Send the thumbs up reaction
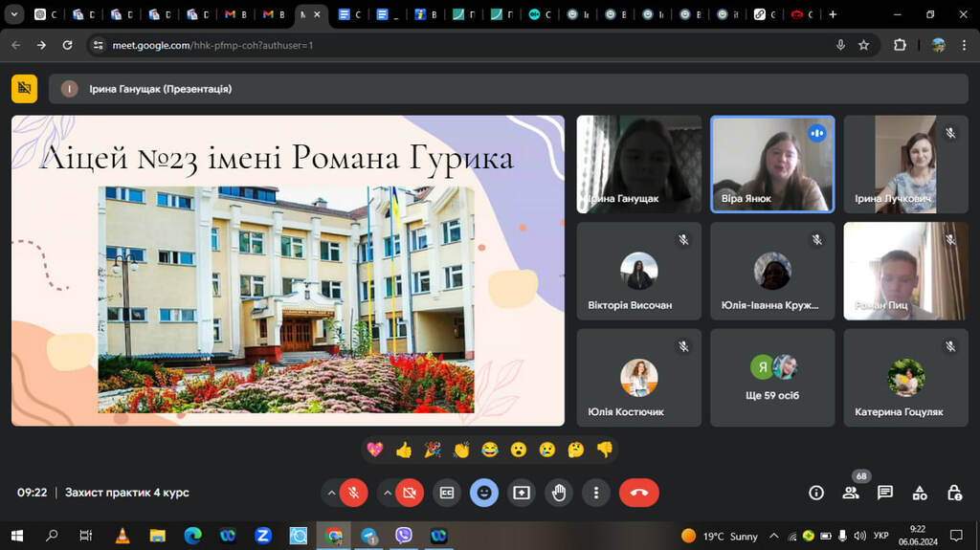Image resolution: width=980 pixels, height=550 pixels. 403,450
